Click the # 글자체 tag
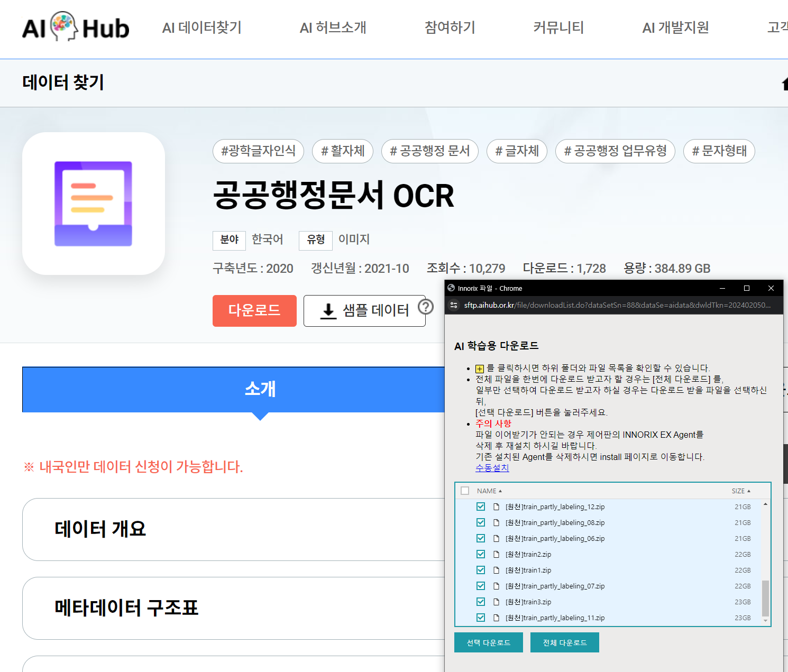This screenshot has width=788, height=672. pos(517,151)
